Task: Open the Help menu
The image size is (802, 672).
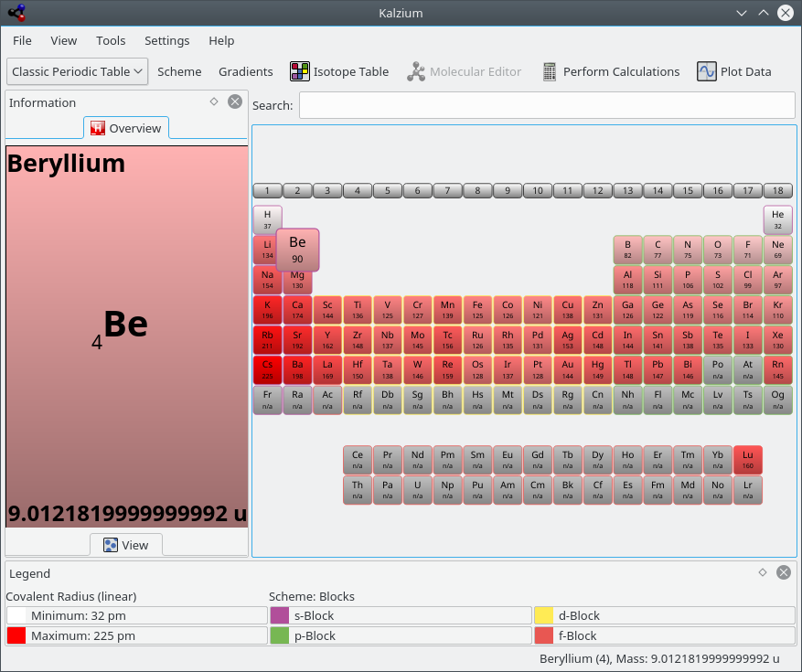Action: (x=221, y=40)
